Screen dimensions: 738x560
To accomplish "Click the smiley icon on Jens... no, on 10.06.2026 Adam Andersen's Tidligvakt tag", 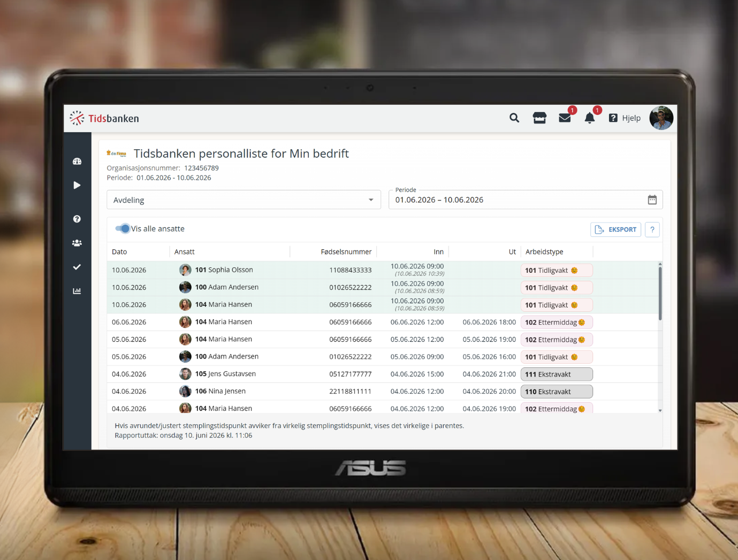I will pos(574,288).
